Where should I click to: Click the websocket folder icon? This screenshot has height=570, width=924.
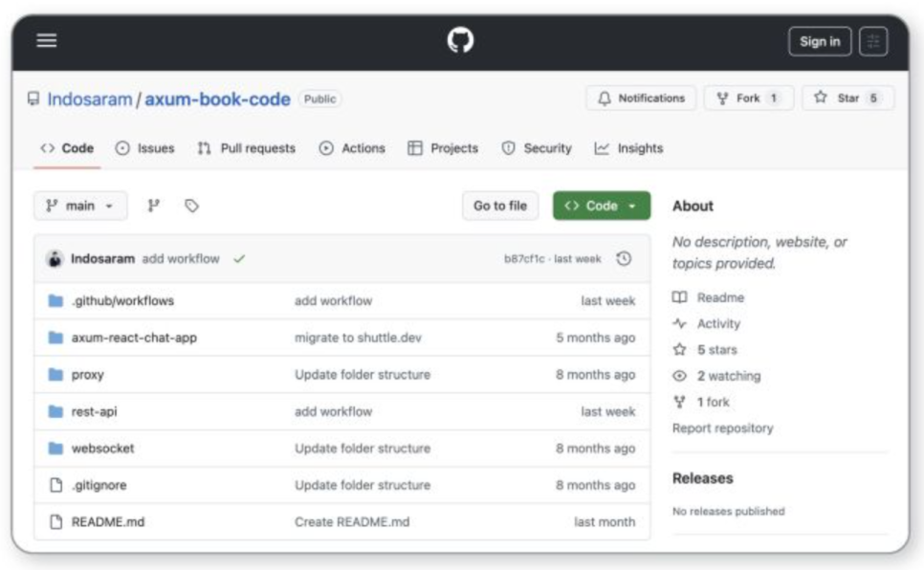55,448
